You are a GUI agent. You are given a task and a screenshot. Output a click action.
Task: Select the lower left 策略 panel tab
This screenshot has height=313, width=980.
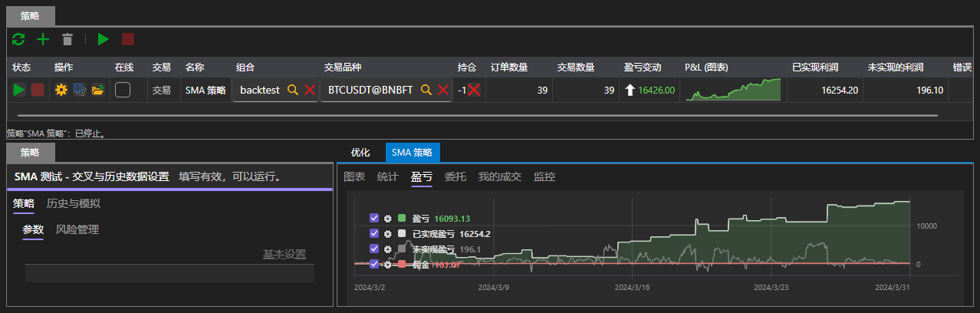point(32,152)
